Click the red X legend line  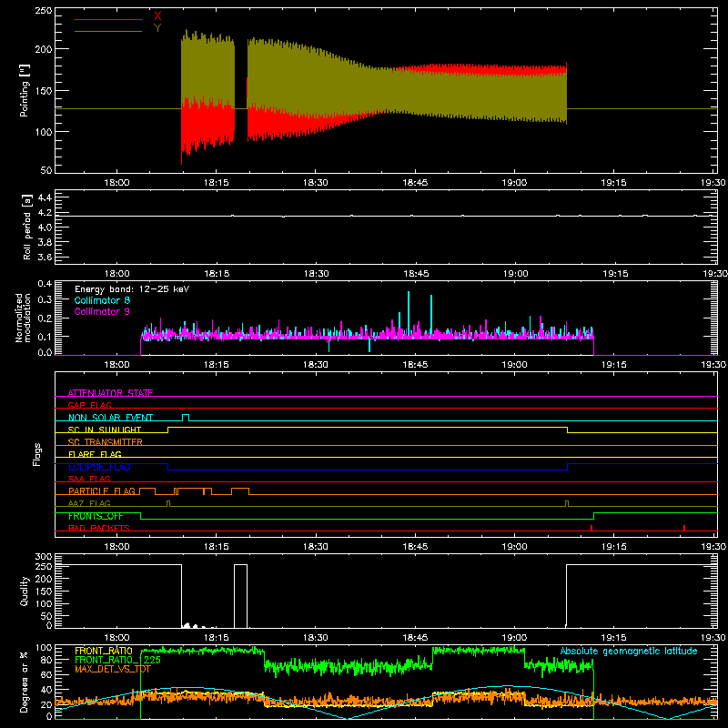tap(108, 19)
